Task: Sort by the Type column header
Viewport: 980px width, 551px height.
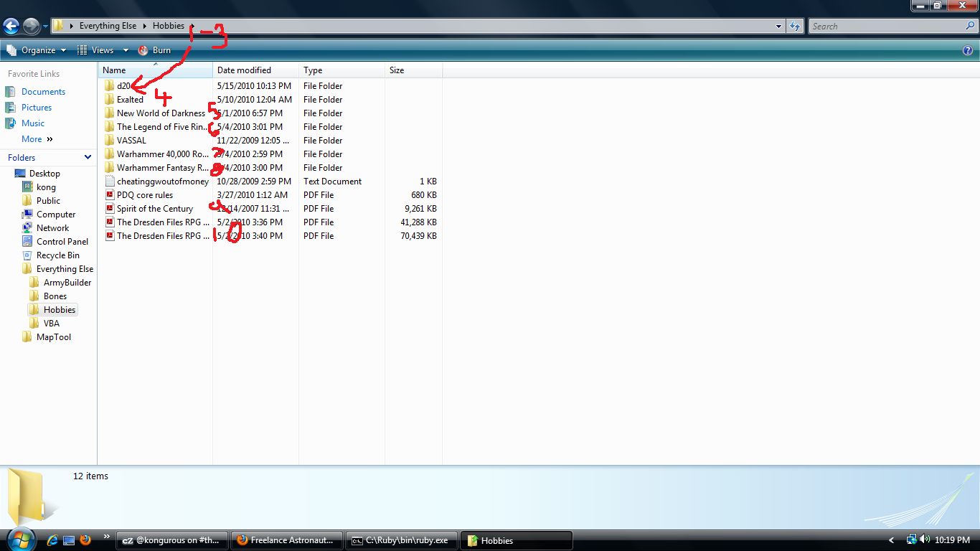Action: coord(342,70)
